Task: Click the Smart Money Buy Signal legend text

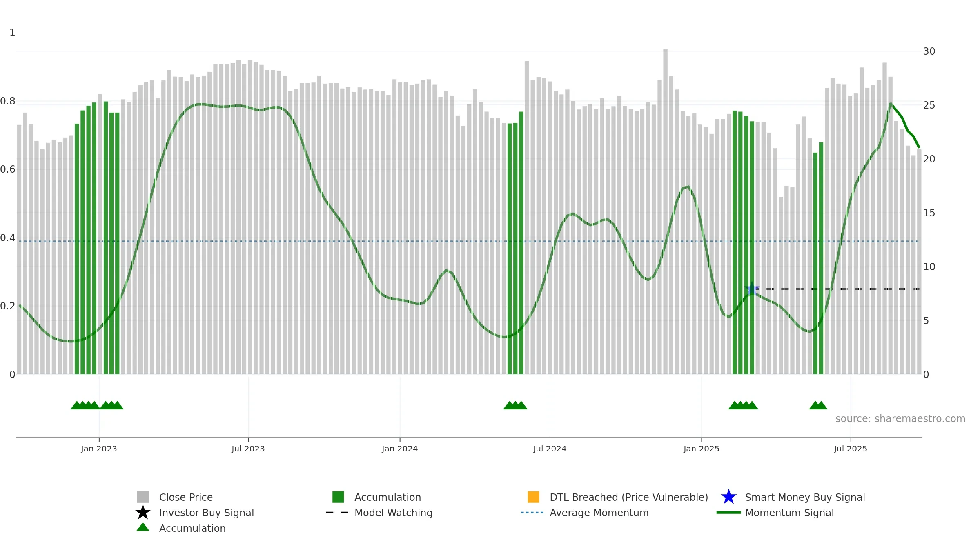Action: pos(805,498)
